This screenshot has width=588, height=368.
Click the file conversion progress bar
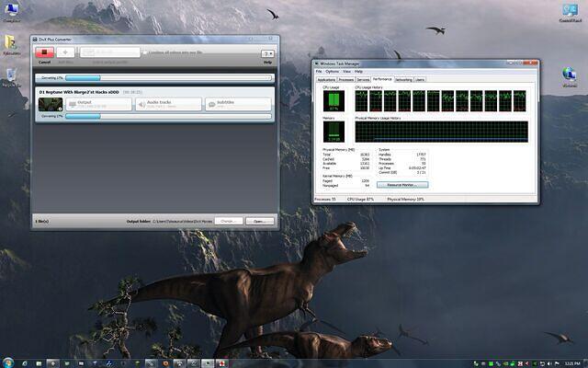tap(167, 117)
